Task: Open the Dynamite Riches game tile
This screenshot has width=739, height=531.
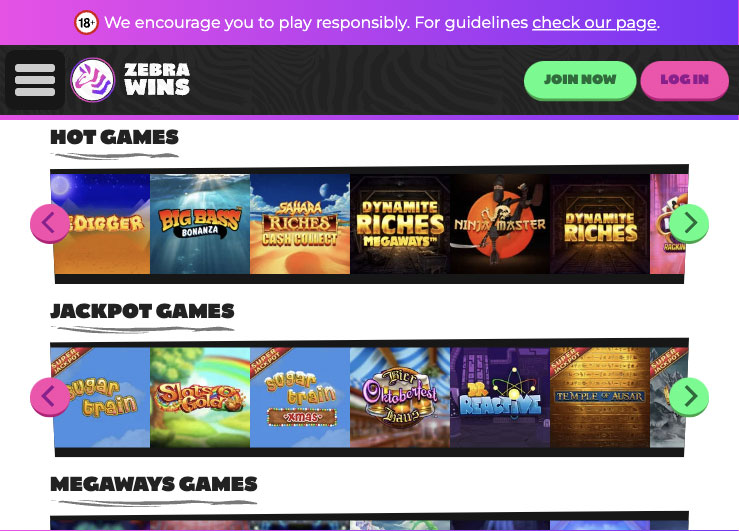Action: (x=600, y=224)
